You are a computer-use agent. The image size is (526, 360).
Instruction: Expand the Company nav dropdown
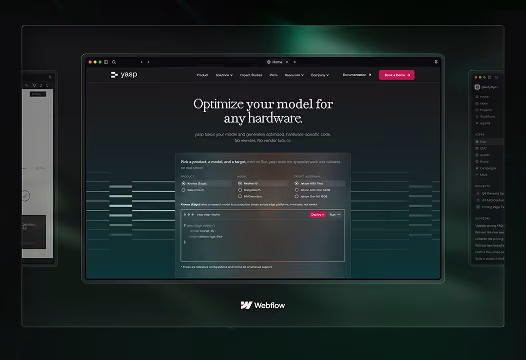(x=320, y=75)
